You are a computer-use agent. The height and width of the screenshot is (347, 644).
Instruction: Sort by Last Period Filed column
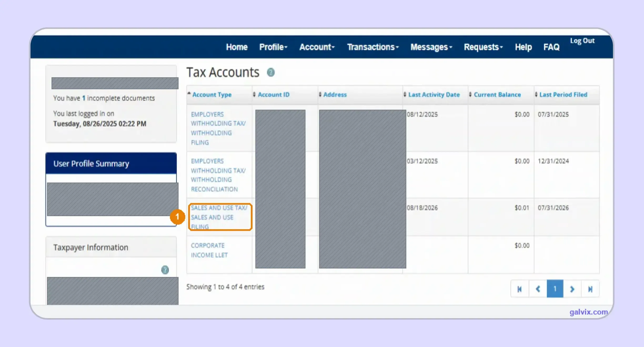(563, 95)
